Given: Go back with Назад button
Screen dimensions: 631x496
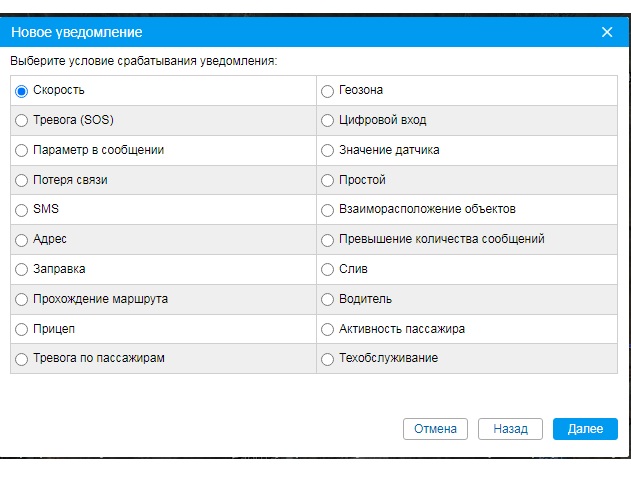Looking at the screenshot, I should [510, 429].
